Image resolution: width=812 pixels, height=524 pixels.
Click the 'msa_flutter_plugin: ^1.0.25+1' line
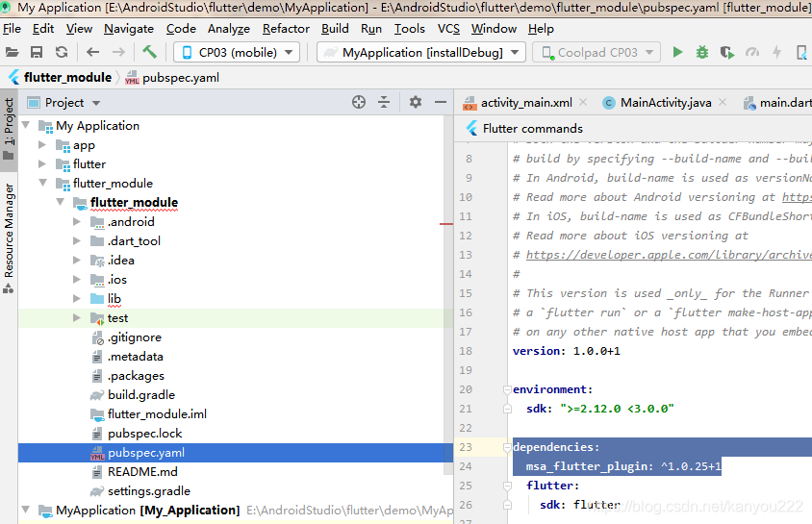(x=623, y=466)
